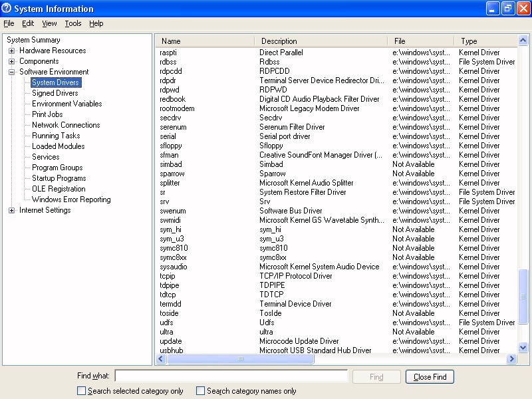Enable Search selected category only checkbox

click(x=82, y=391)
